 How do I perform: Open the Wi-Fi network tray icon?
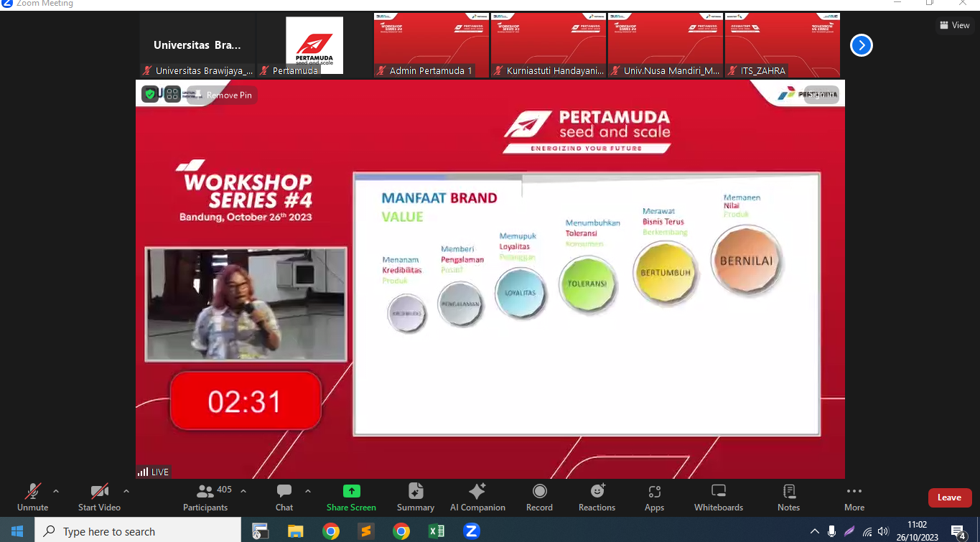[x=867, y=531]
